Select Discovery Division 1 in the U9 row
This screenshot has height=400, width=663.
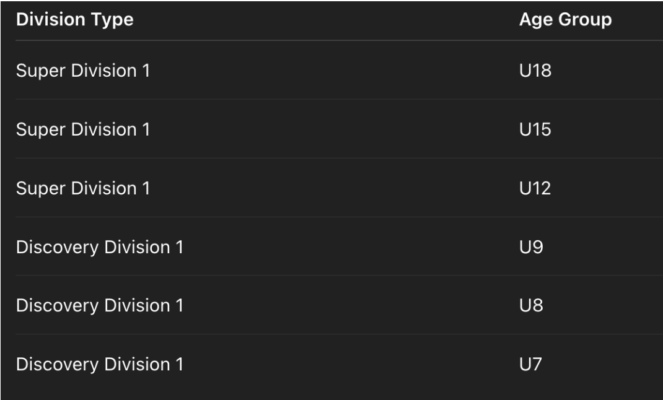(100, 247)
